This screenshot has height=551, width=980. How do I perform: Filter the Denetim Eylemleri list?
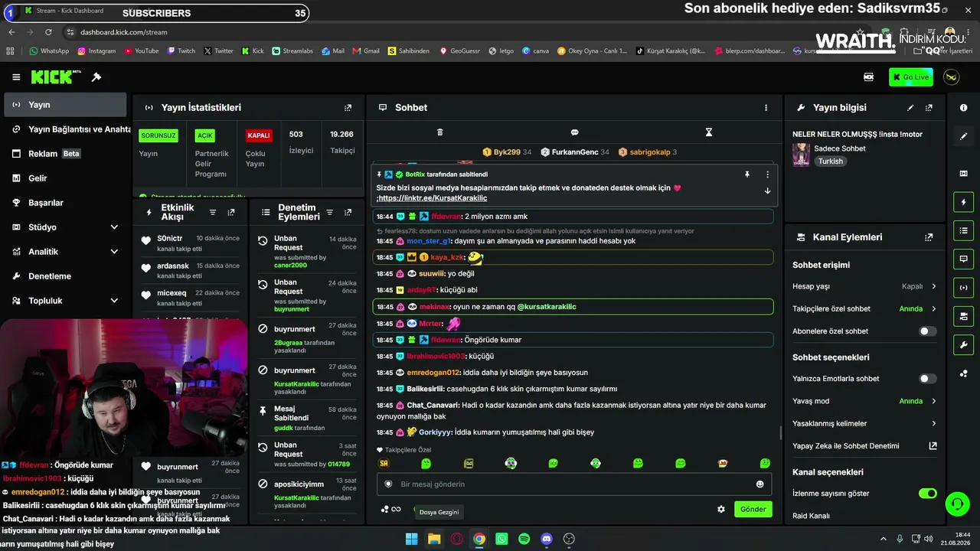tap(329, 212)
